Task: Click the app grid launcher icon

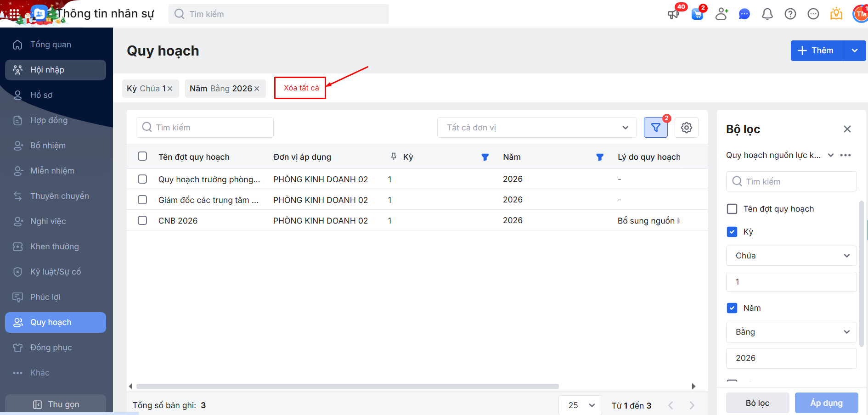Action: pos(14,14)
